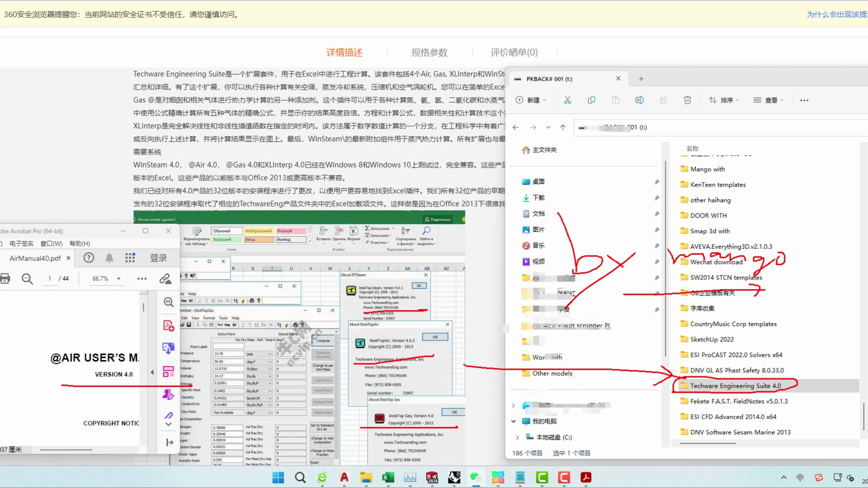Toggle 详情描述 tab in product page
The height and width of the screenshot is (488, 868).
[x=344, y=52]
